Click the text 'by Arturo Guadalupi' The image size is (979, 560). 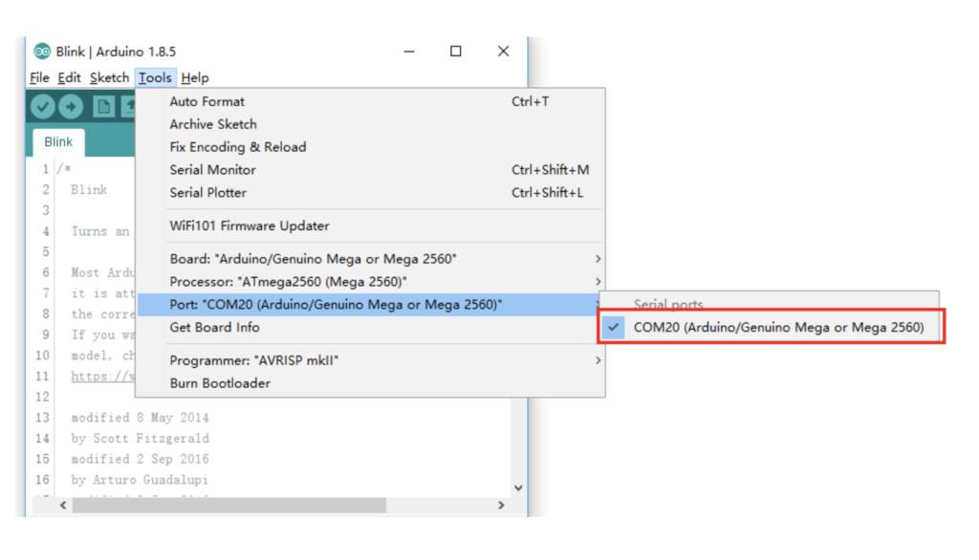point(140,480)
